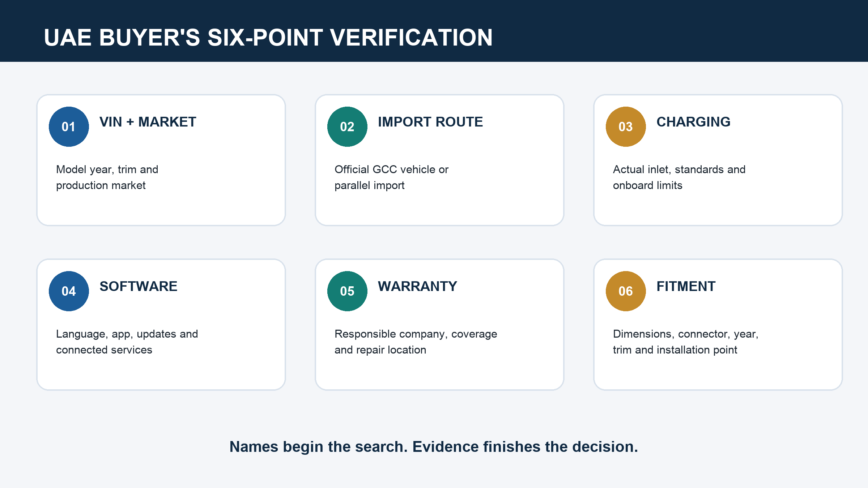Click the green 05 circle badge
Viewport: 868px width, 488px height.
pyautogui.click(x=347, y=291)
